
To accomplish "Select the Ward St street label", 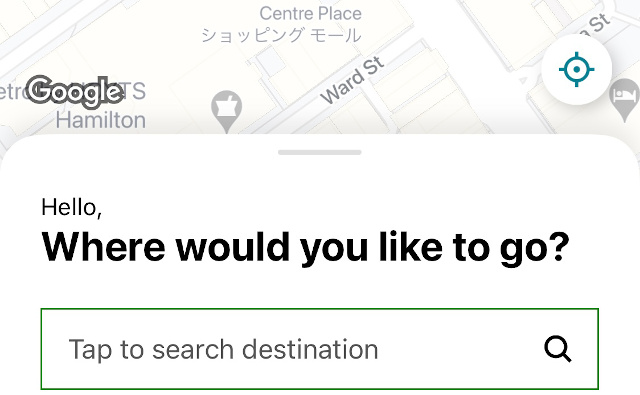I will (352, 80).
